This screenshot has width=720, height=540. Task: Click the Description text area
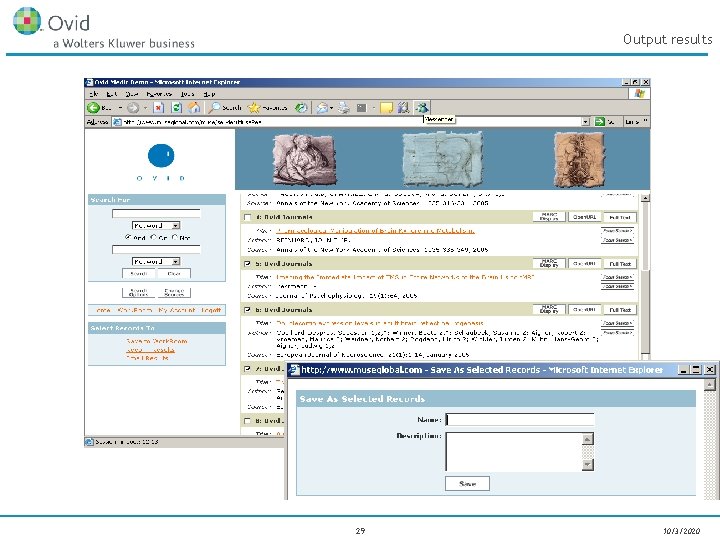pyautogui.click(x=514, y=451)
